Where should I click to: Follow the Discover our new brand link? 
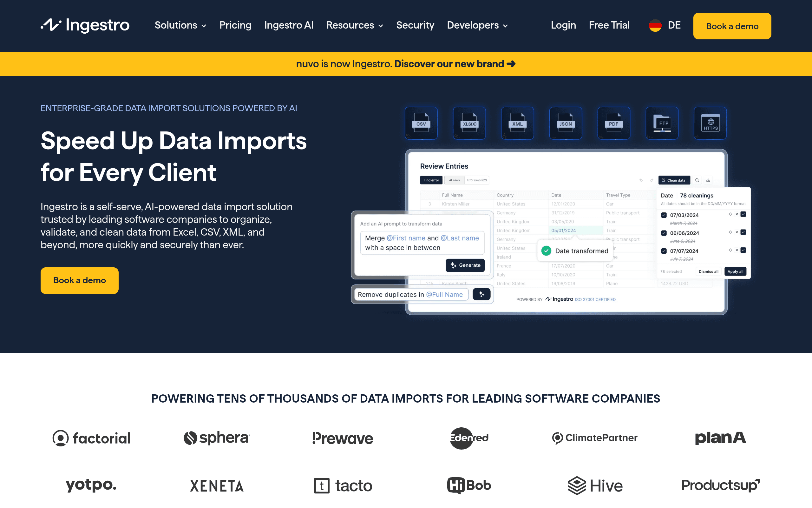(x=455, y=64)
